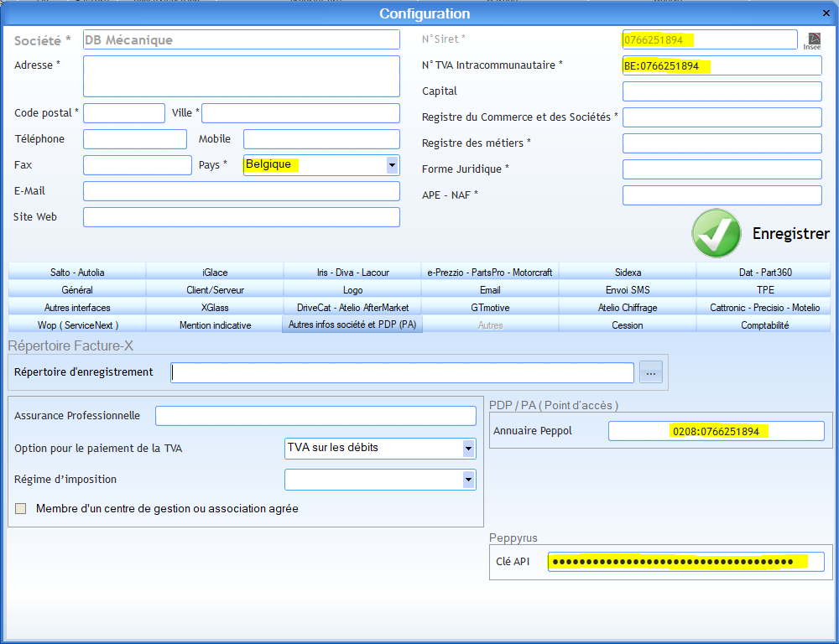Open the Client/Serveur tab
This screenshot has width=839, height=644.
[x=215, y=290]
